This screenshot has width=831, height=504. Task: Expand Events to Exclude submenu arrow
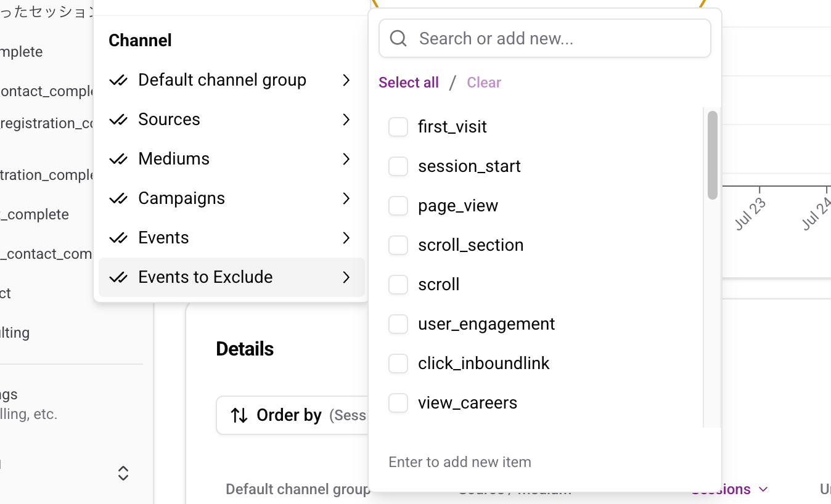346,277
